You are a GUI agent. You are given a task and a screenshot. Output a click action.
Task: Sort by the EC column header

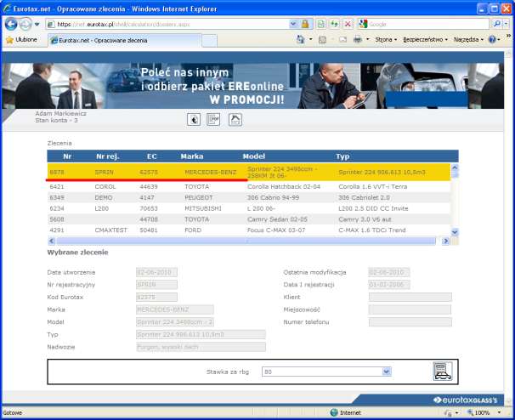[152, 156]
